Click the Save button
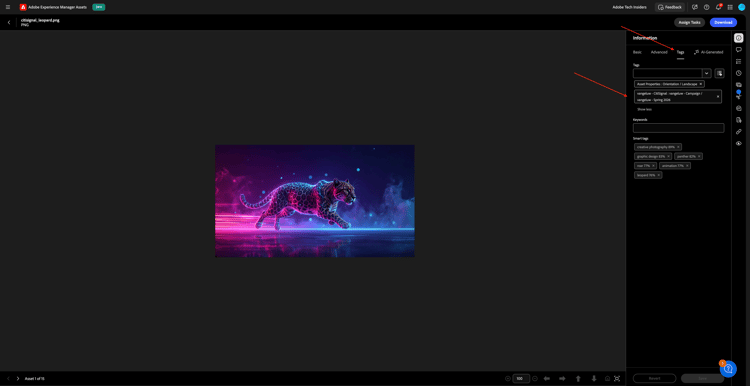The width and height of the screenshot is (750, 386). pyautogui.click(x=703, y=378)
